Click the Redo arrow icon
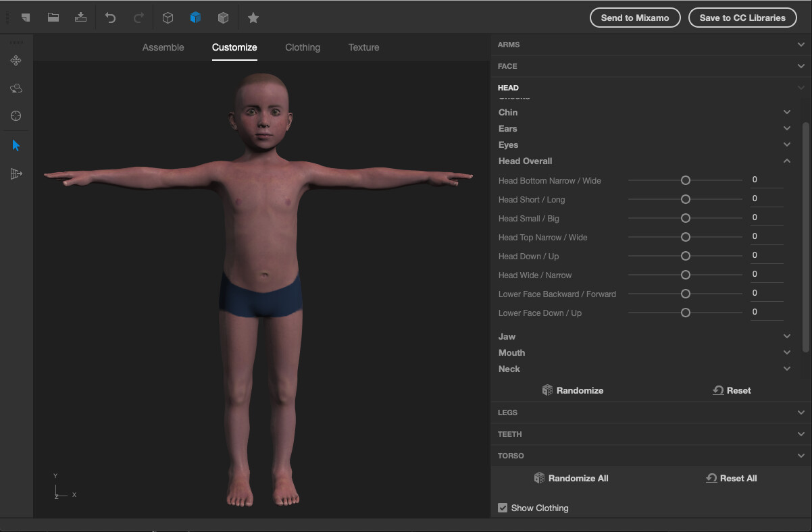 (138, 18)
